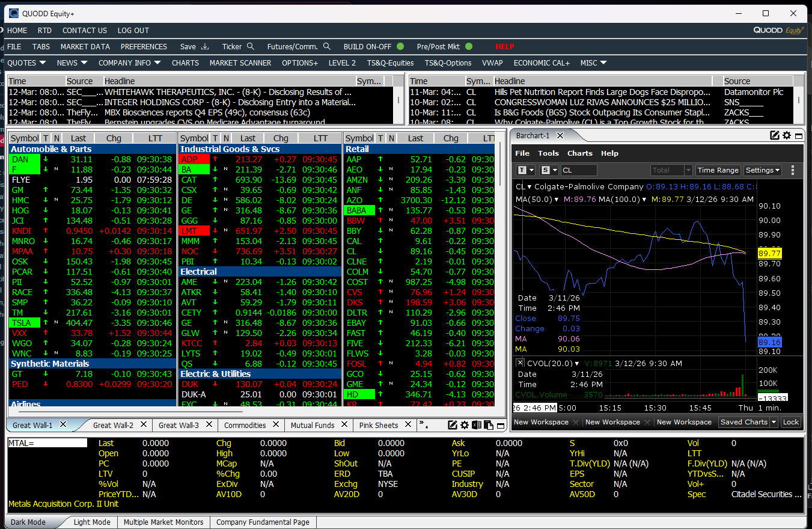Open the Great Wall panel gear settings
812x529 pixels.
[x=465, y=425]
